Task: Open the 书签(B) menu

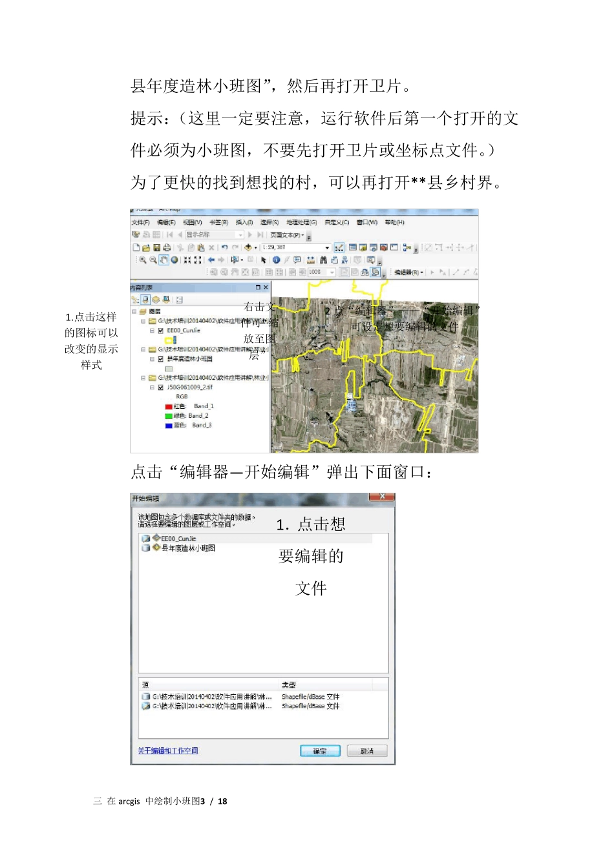Action: pos(218,222)
